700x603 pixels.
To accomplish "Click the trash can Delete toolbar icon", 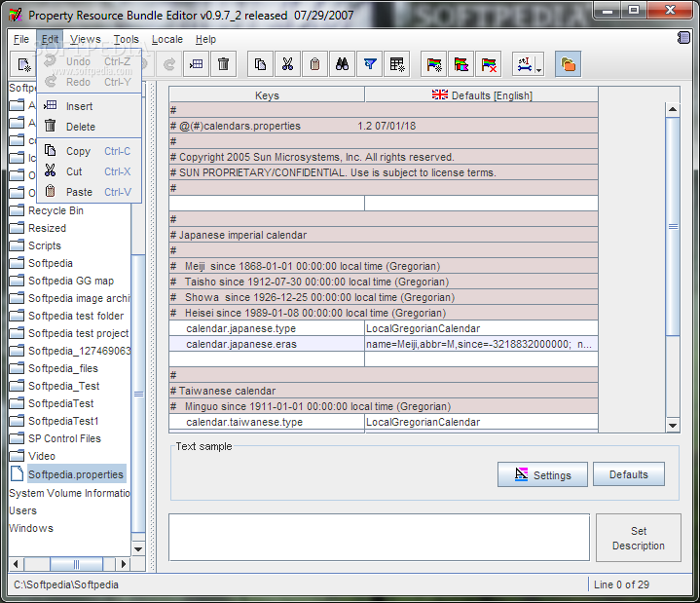I will point(223,64).
